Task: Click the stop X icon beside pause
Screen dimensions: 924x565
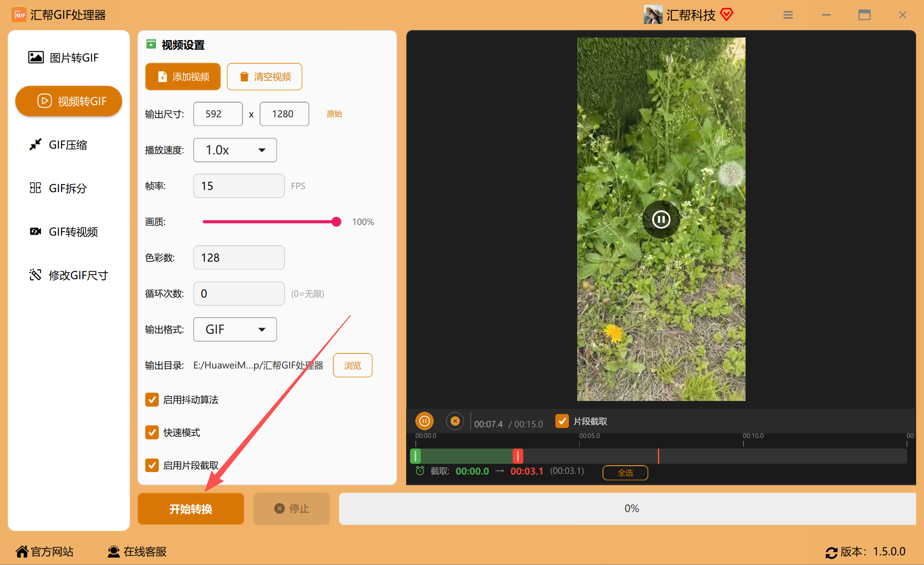Action: tap(455, 421)
